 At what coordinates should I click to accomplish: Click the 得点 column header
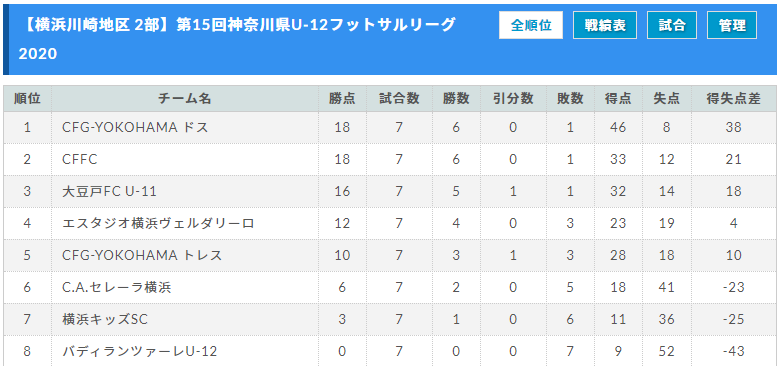[619, 99]
